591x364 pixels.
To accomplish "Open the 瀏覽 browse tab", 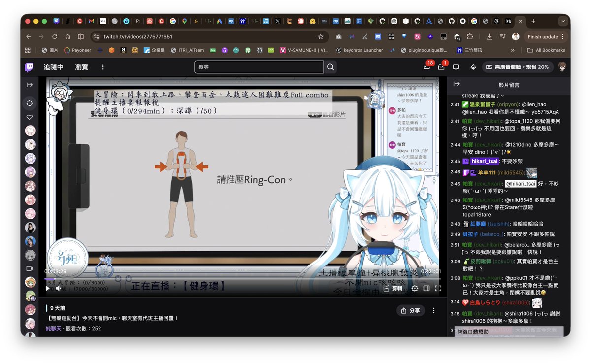I will (82, 67).
